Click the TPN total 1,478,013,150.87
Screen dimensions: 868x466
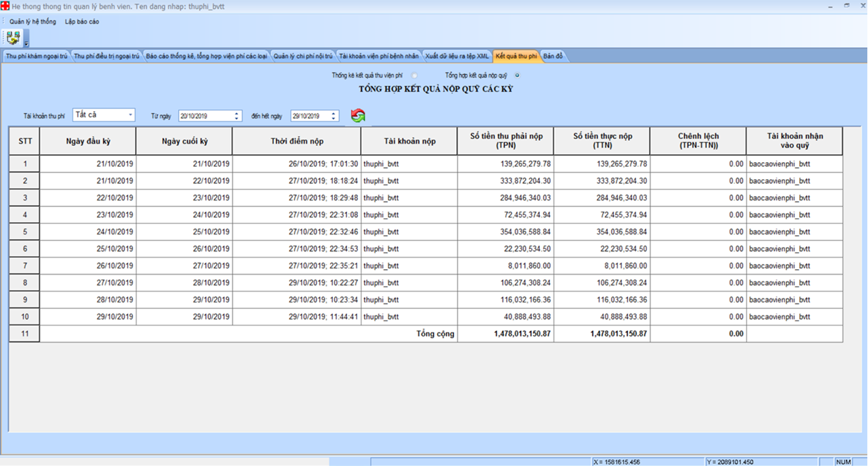click(522, 335)
